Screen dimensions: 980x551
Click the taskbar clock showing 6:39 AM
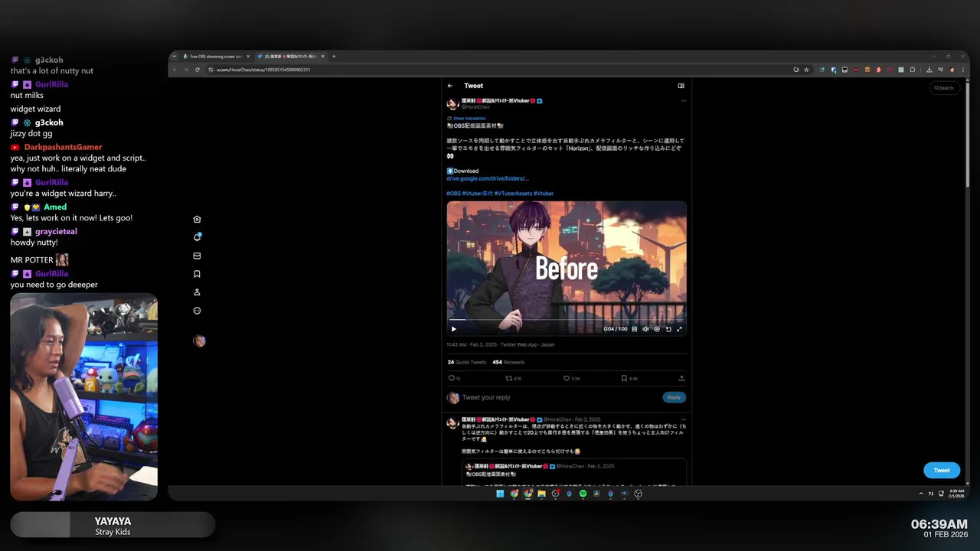pyautogui.click(x=957, y=493)
